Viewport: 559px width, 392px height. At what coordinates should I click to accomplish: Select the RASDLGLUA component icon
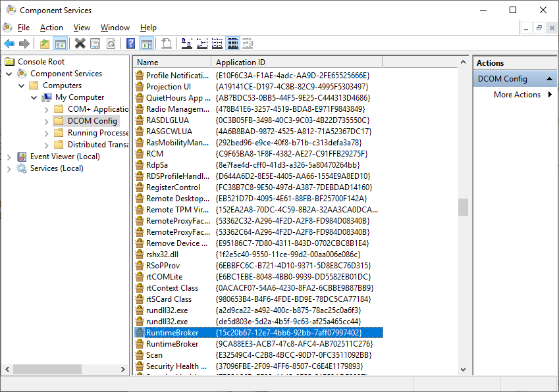pos(140,120)
